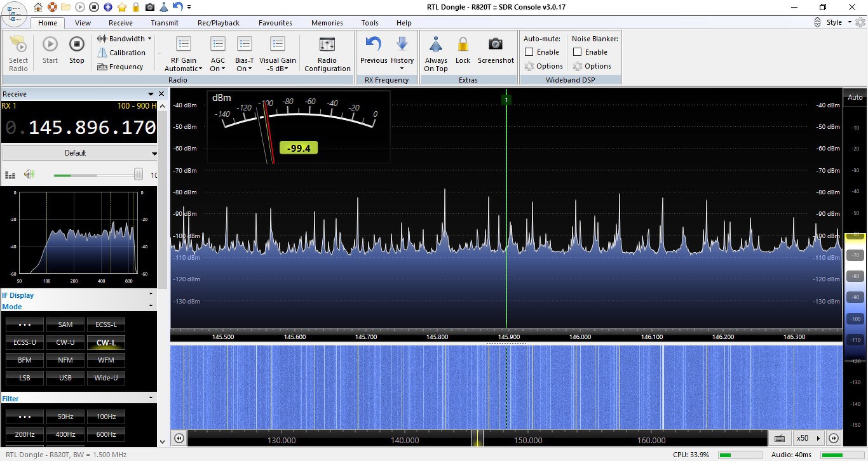Open Calibration in the Radio group
Image resolution: width=868 pixels, height=461 pixels.
(121, 53)
